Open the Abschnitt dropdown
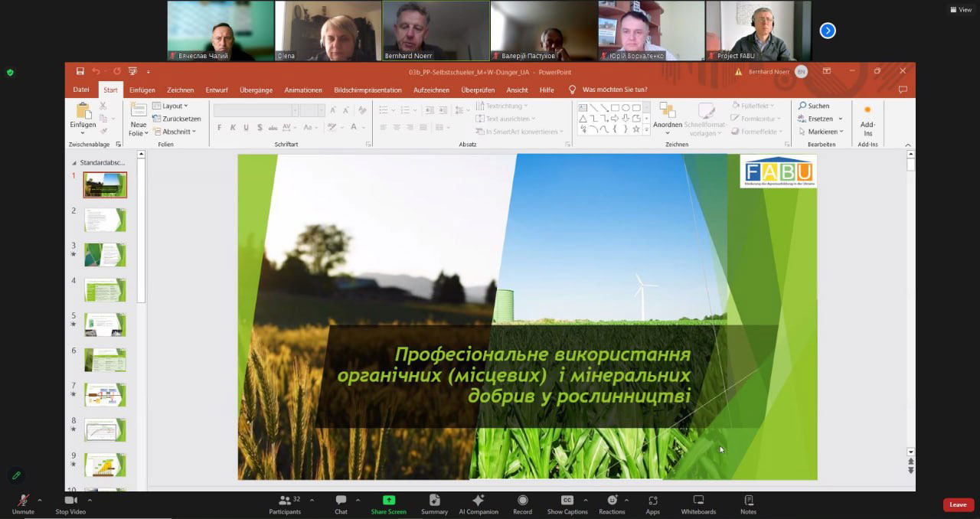 pos(175,132)
